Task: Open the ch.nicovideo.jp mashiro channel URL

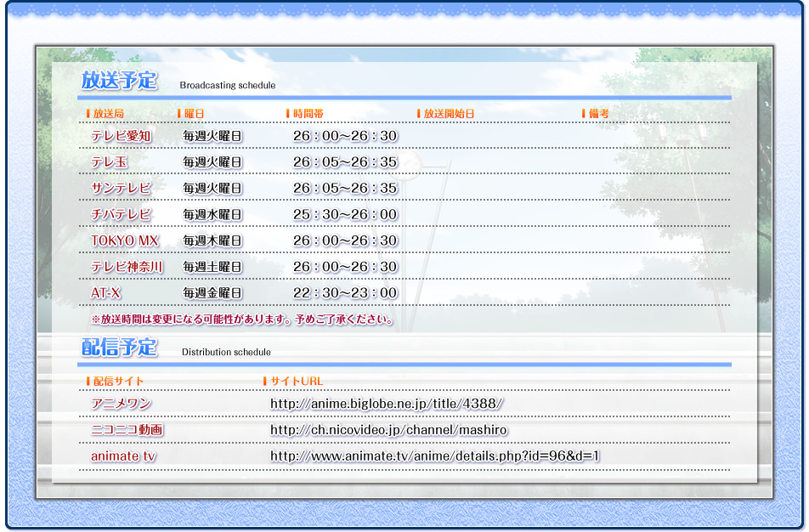Action: pos(388,430)
